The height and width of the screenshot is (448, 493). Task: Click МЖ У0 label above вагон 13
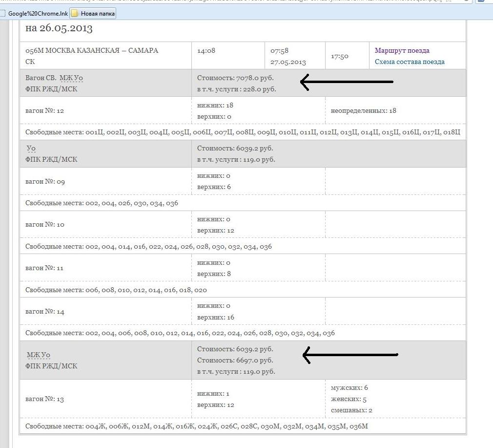coord(38,355)
